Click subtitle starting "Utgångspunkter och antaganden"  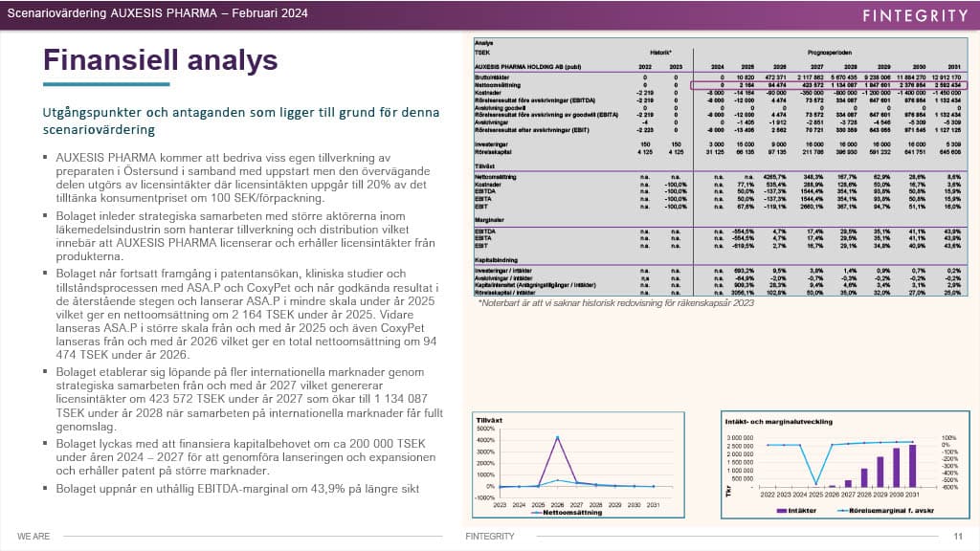(x=240, y=121)
